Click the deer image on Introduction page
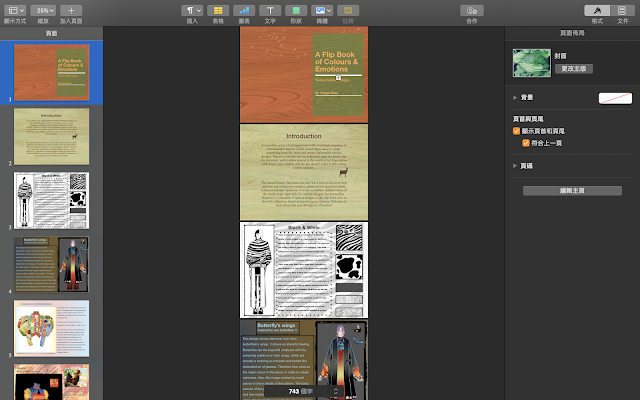The height and width of the screenshot is (400, 640). click(344, 172)
